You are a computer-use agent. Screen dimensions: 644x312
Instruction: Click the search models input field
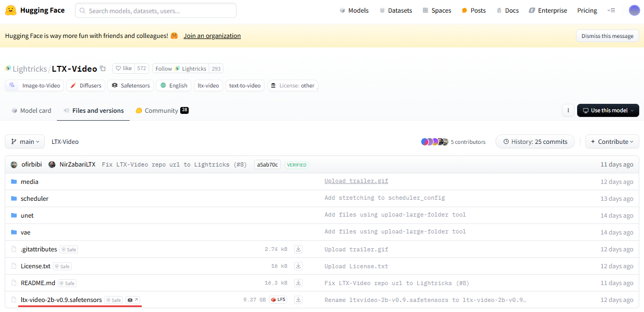[x=155, y=11]
